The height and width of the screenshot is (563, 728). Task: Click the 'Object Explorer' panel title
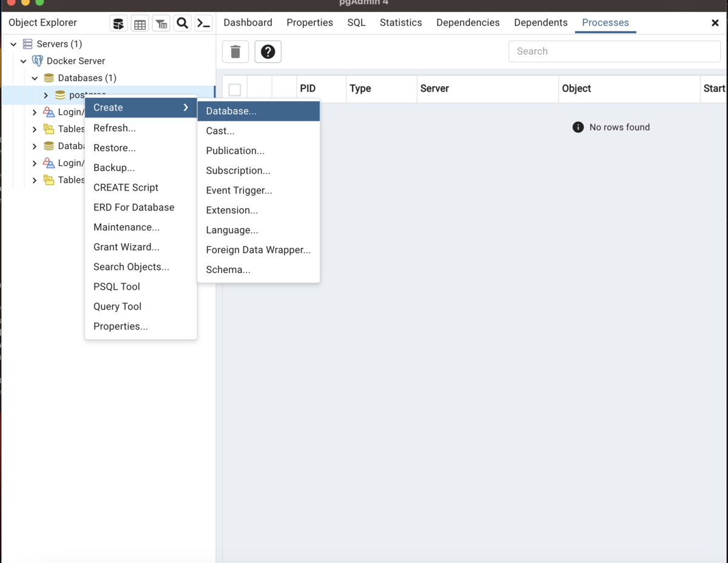[x=42, y=22]
